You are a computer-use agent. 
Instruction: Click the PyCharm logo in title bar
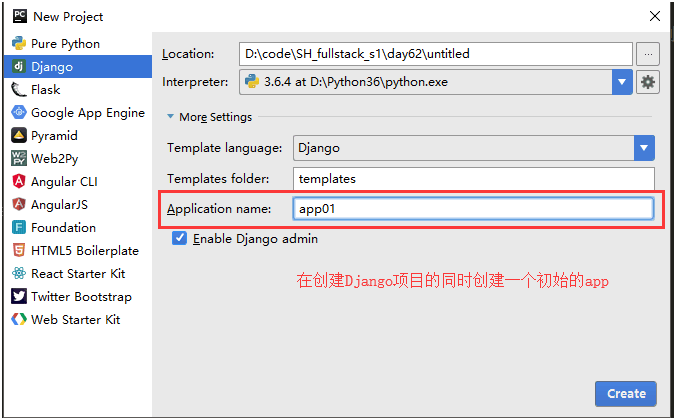[19, 16]
